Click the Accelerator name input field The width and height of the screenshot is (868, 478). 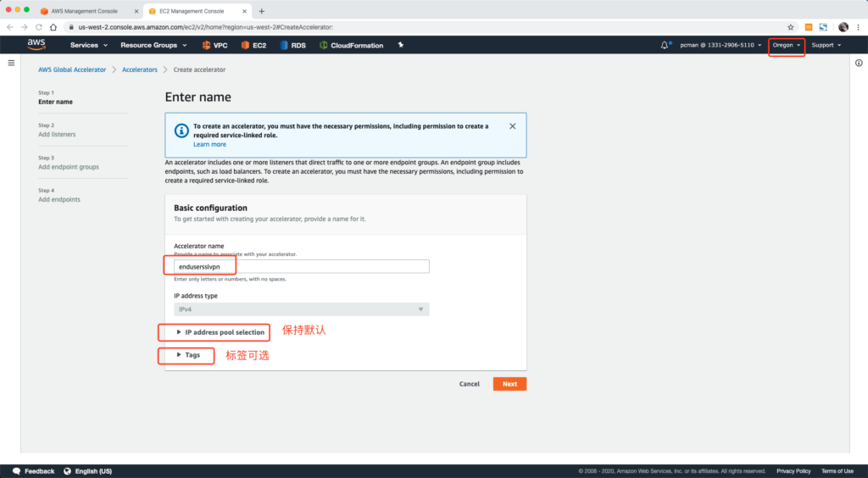(x=297, y=266)
